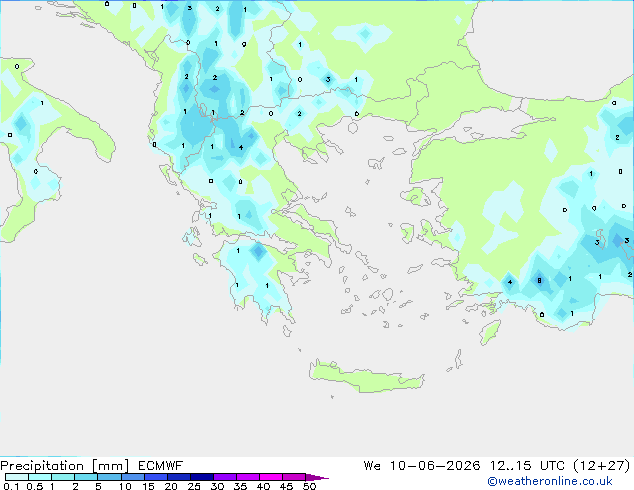
Task: Pick the 15–20 mm legend color swatch
Action: coord(156,477)
